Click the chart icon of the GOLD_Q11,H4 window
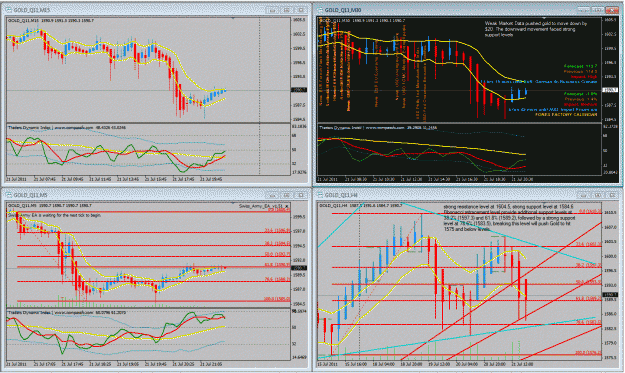The width and height of the screenshot is (625, 373). click(x=320, y=195)
